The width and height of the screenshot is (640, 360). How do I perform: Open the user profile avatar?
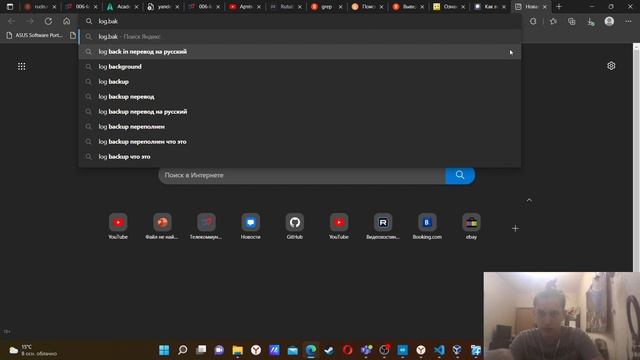click(x=609, y=21)
